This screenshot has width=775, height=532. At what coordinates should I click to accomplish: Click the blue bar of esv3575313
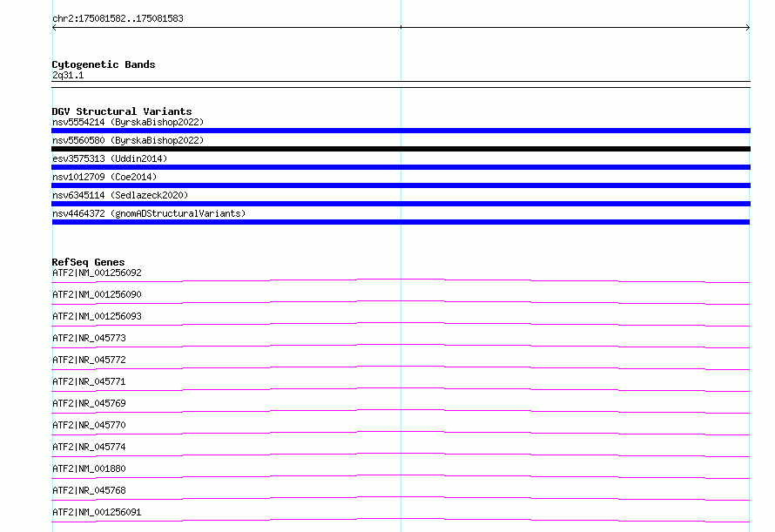coord(401,167)
